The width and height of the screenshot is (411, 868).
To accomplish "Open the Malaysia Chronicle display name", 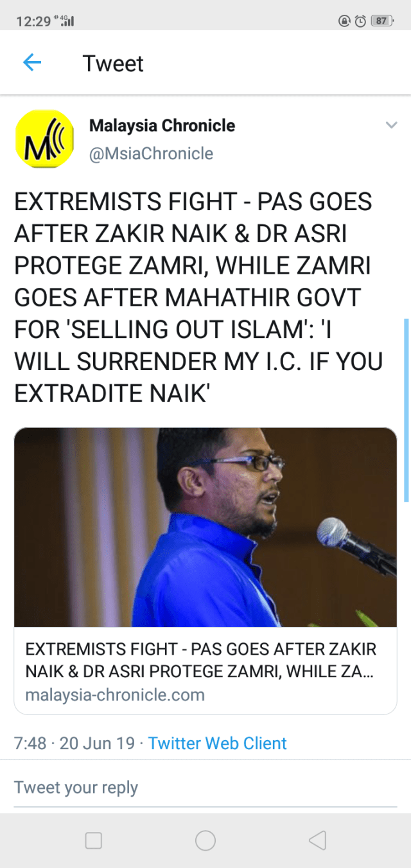I will (x=162, y=125).
